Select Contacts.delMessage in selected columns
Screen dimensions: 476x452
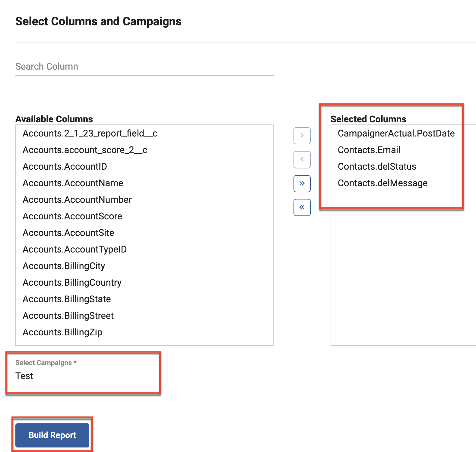pyautogui.click(x=382, y=183)
